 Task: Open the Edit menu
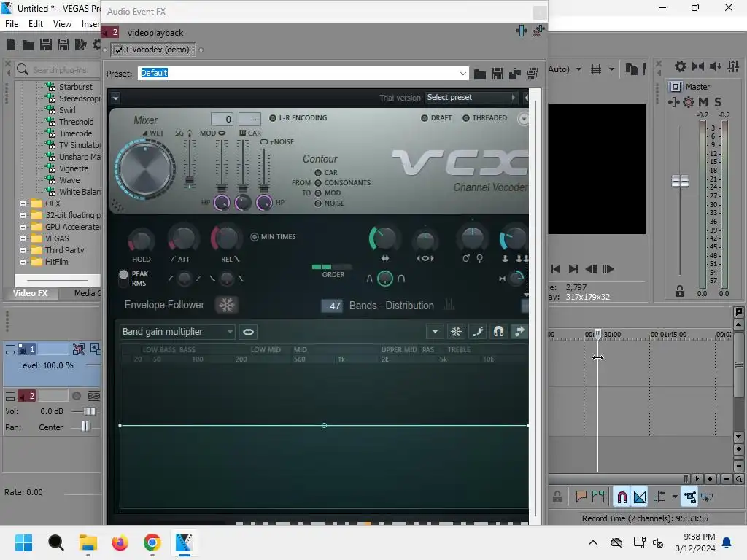point(35,24)
